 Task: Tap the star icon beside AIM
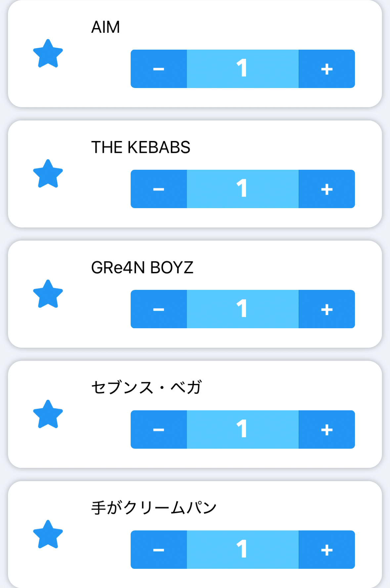[48, 54]
